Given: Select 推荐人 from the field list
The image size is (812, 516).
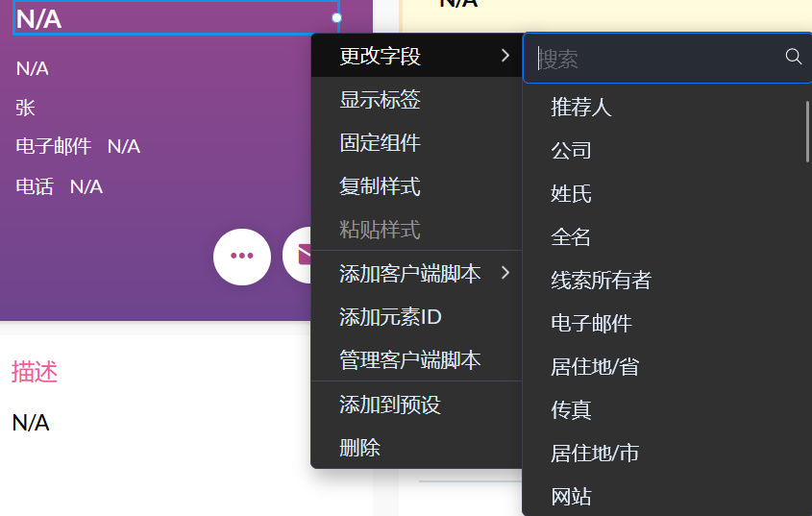Looking at the screenshot, I should tap(580, 108).
